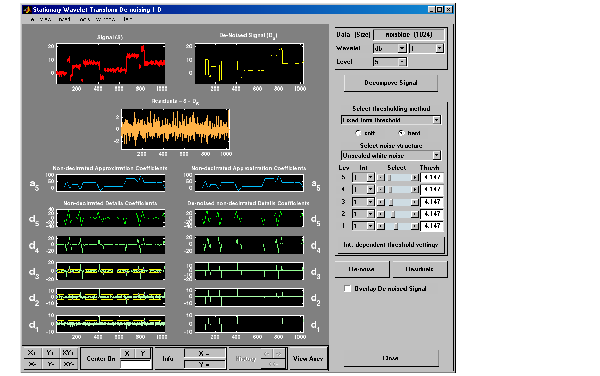The image size is (600, 376).
Task: Open the Help menu
Action: click(128, 19)
